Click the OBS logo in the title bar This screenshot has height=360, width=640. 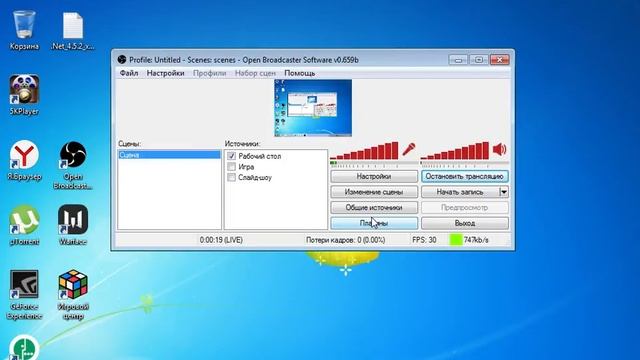coord(122,60)
